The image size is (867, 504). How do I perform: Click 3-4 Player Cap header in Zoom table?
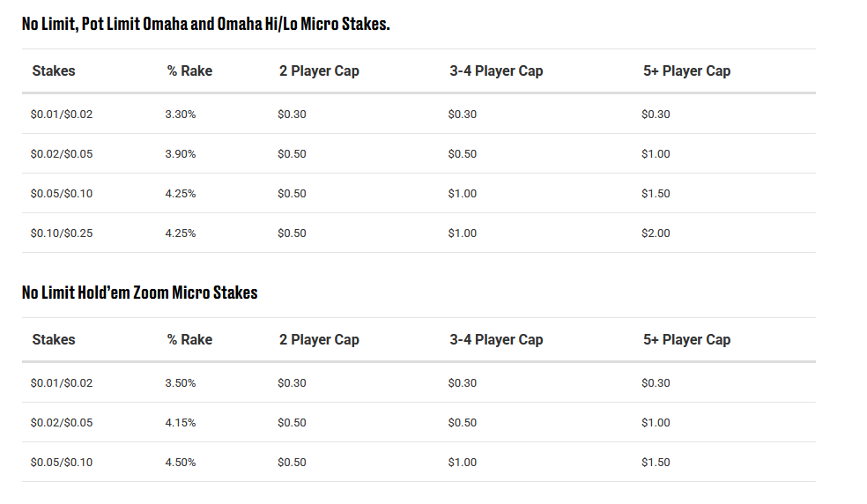pyautogui.click(x=496, y=340)
